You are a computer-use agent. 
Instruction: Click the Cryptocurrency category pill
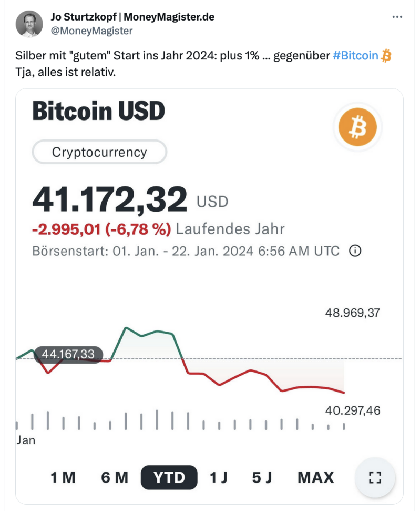point(99,153)
